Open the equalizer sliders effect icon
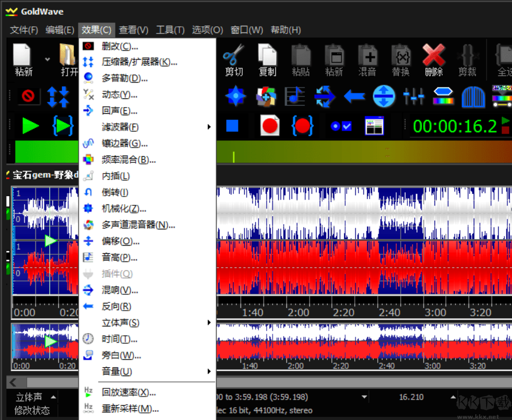This screenshot has height=420, width=512. pyautogui.click(x=414, y=97)
